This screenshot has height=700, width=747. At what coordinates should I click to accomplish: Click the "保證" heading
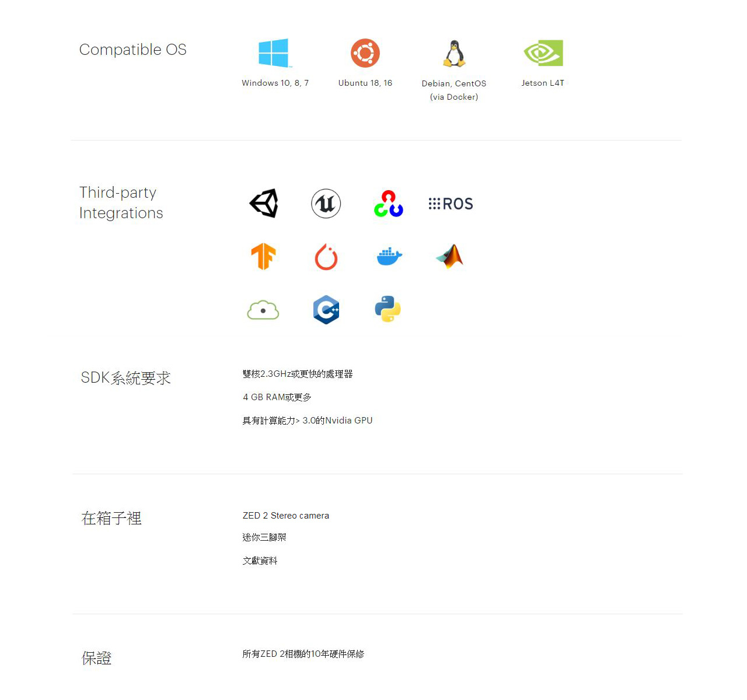pyautogui.click(x=96, y=658)
